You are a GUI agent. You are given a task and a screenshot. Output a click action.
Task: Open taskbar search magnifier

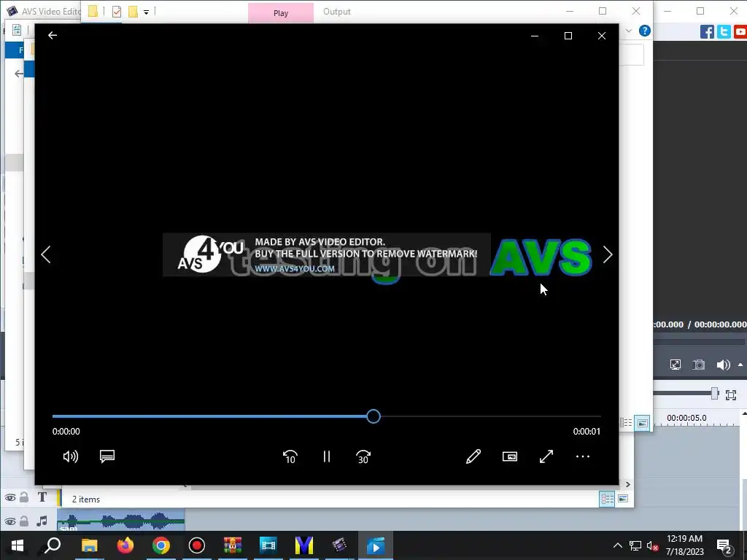pyautogui.click(x=53, y=545)
